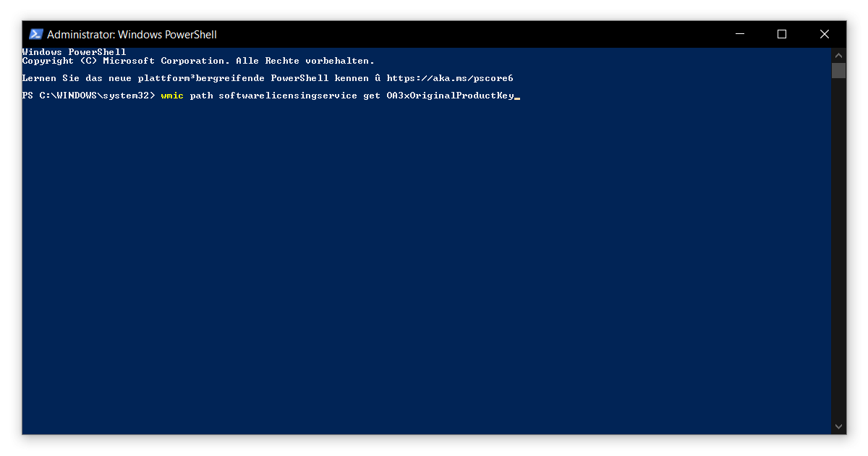
Task: Click the empty blue console area
Action: 427,268
